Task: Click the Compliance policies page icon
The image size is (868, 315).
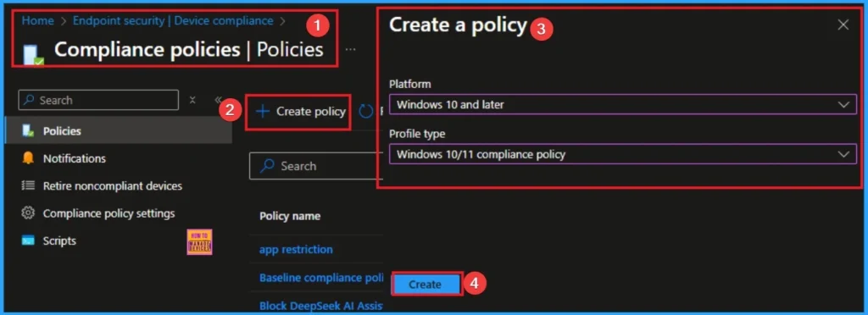Action: (33, 56)
